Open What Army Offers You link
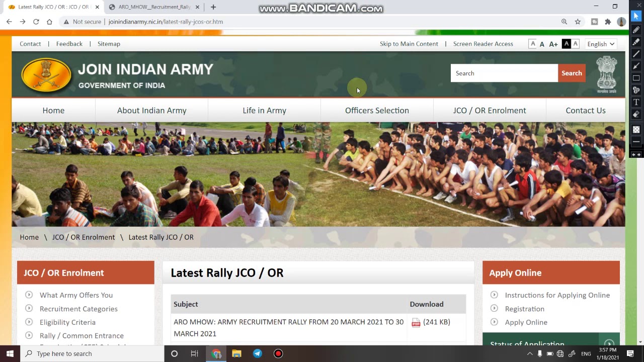 click(76, 295)
